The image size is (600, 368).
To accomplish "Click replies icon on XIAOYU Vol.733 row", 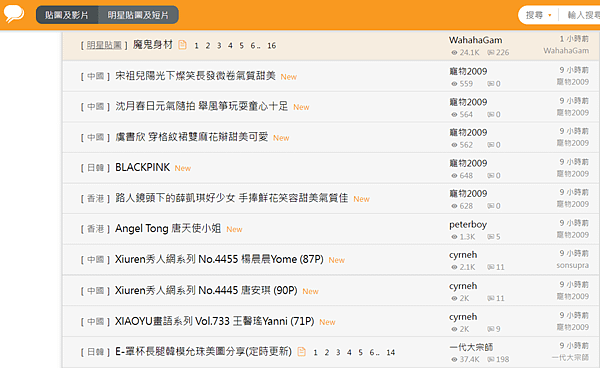I will pos(491,329).
